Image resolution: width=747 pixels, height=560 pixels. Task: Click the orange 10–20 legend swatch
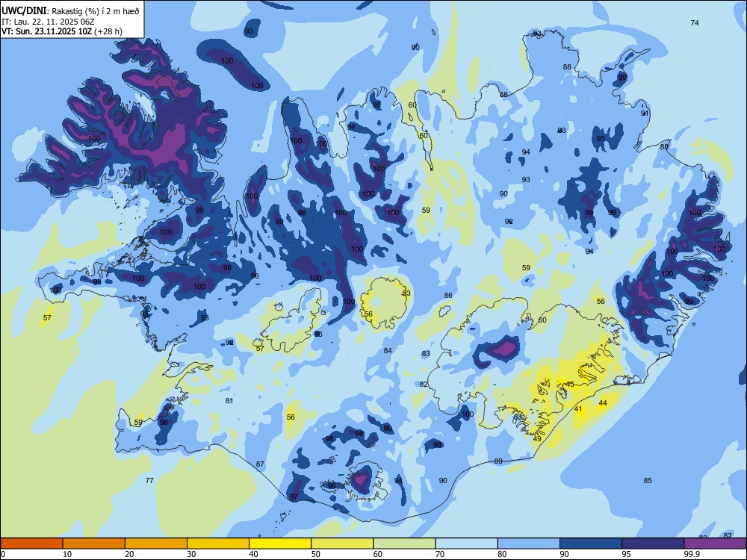coord(94,544)
